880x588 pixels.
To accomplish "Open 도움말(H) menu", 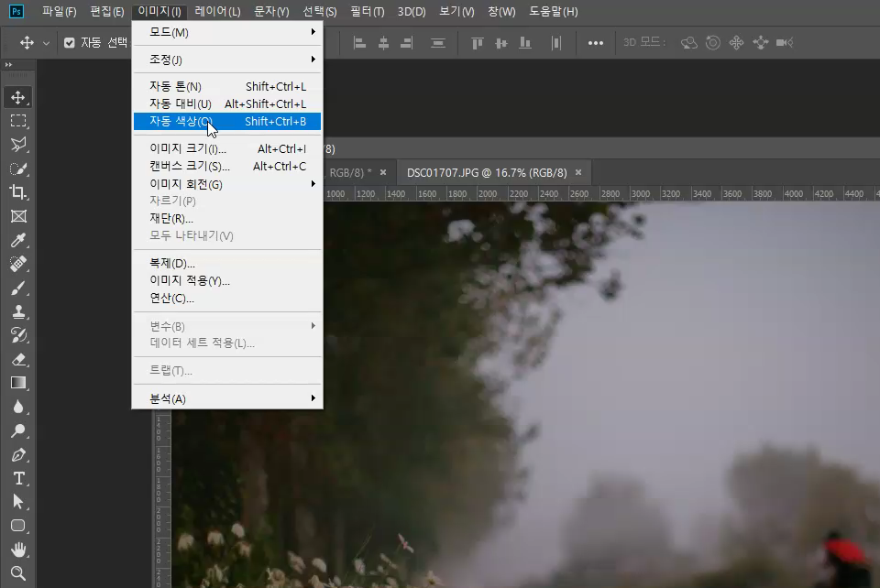I will click(x=554, y=11).
